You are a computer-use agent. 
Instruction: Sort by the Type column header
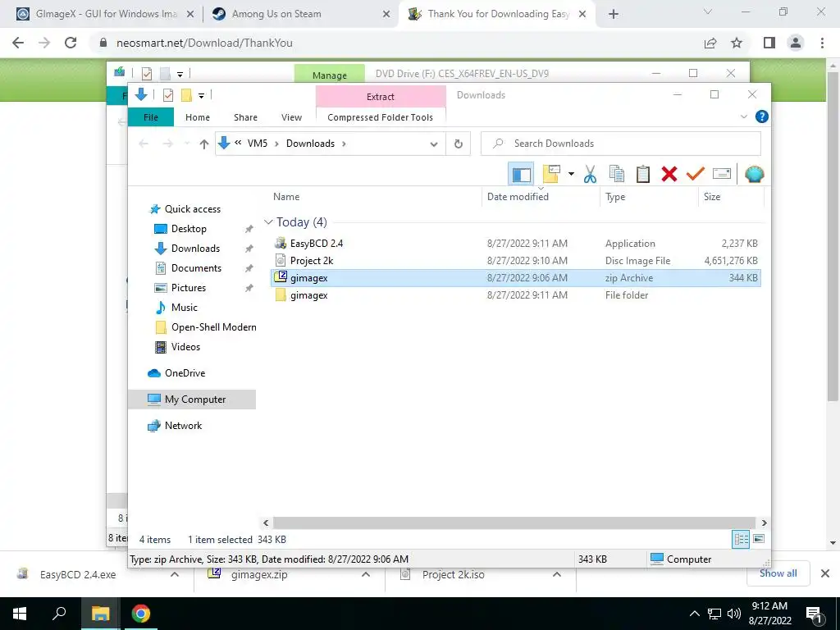point(650,197)
